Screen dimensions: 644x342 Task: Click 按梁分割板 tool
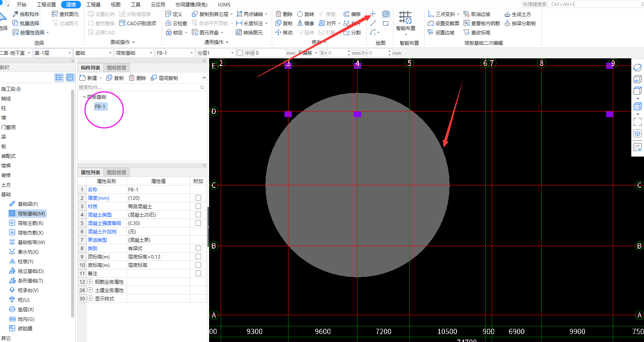coord(520,23)
